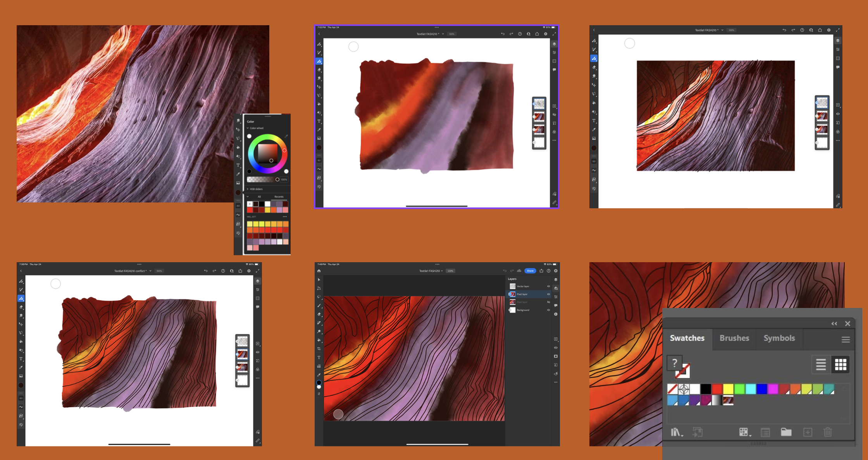The height and width of the screenshot is (460, 868).
Task: Select the Brush tool in the 7:49 PM screenshot
Action: point(319,306)
